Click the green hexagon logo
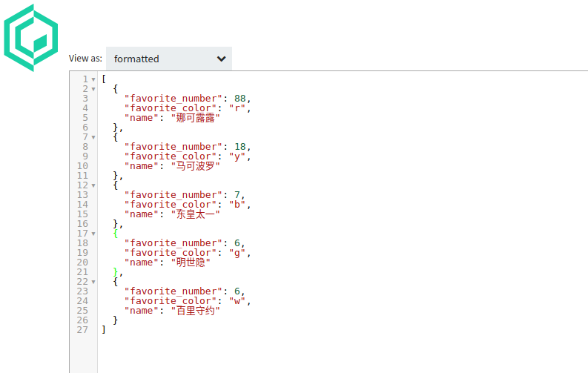588x373 pixels. (x=30, y=37)
